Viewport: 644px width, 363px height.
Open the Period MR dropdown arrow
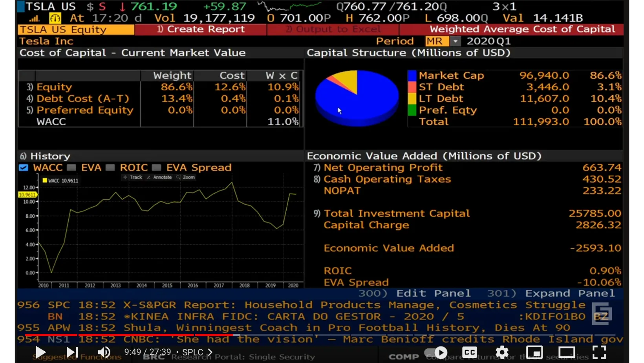pyautogui.click(x=455, y=41)
